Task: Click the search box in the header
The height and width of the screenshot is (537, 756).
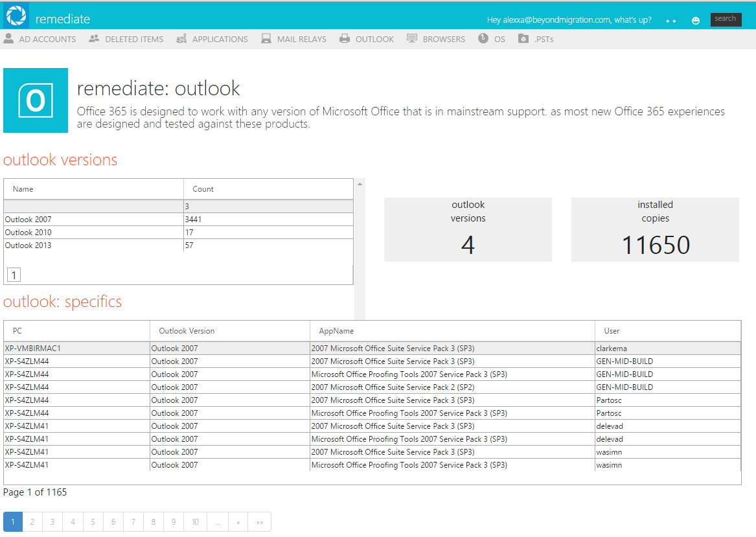Action: tap(726, 19)
